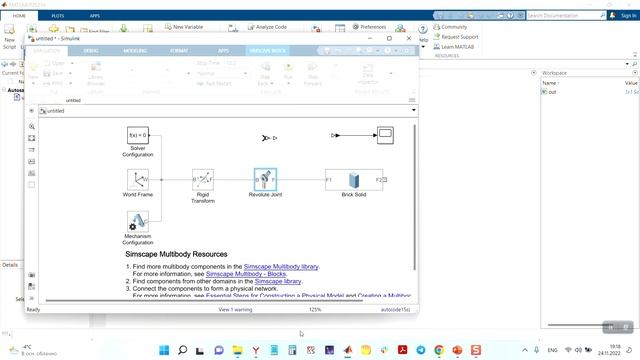Select the PS-Simulink Converter block near Scope
The width and height of the screenshot is (640, 360).
(335, 135)
